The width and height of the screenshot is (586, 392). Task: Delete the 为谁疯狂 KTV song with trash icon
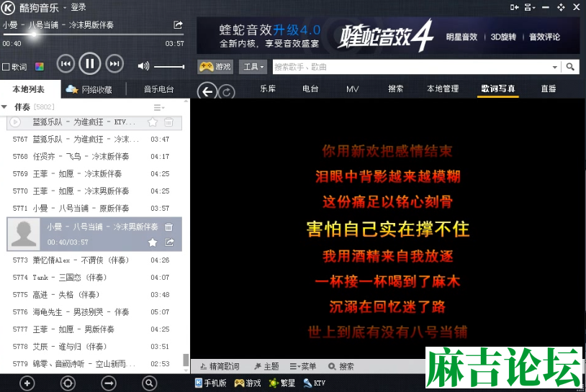point(168,122)
